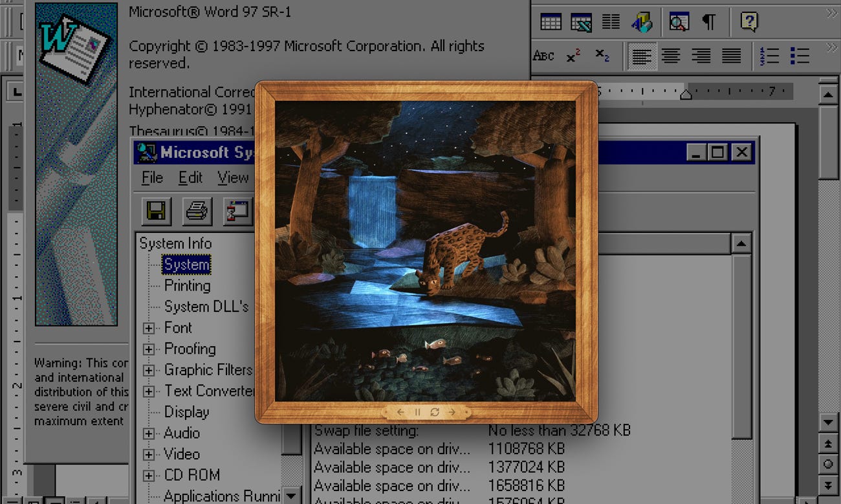
Task: Click the Word document scrollbar down arrow
Action: point(828,422)
